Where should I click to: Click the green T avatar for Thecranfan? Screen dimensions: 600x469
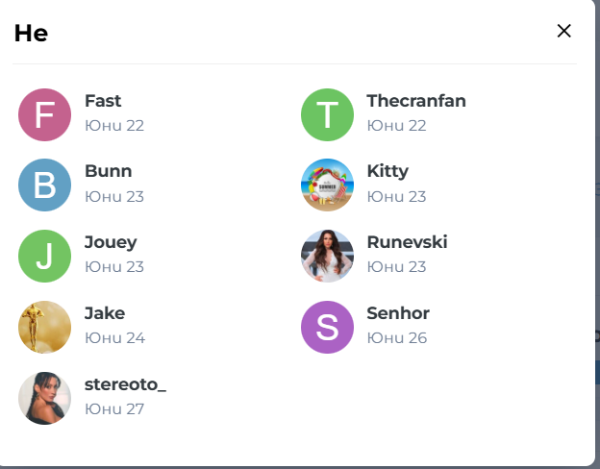(327, 114)
